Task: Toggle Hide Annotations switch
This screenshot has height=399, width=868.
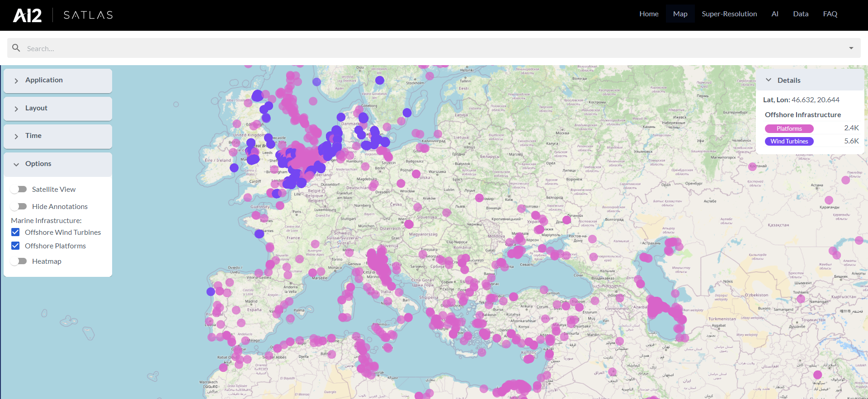Action: (19, 206)
